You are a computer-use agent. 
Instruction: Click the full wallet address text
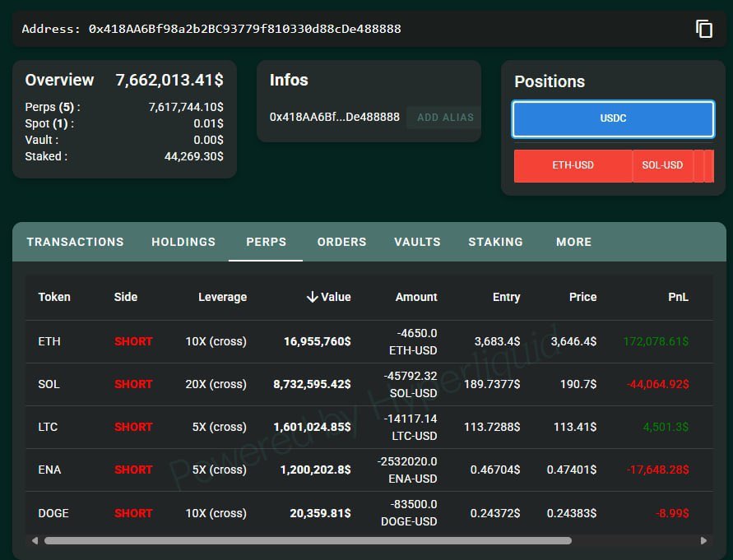[x=244, y=29]
